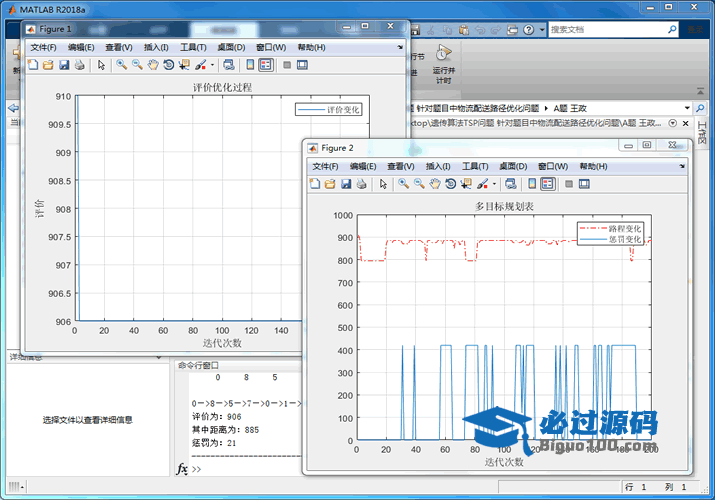Click switch windows icon in quick access toolbar

point(513,30)
